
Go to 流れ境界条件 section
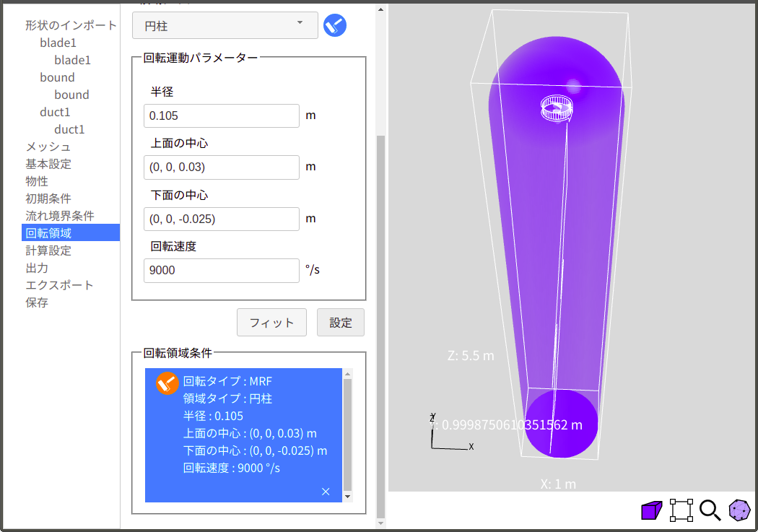click(60, 216)
